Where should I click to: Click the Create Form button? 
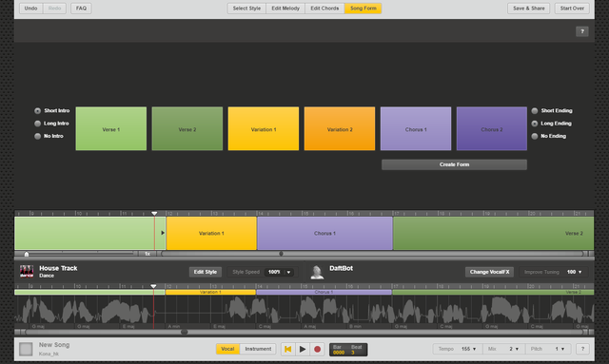(x=454, y=164)
